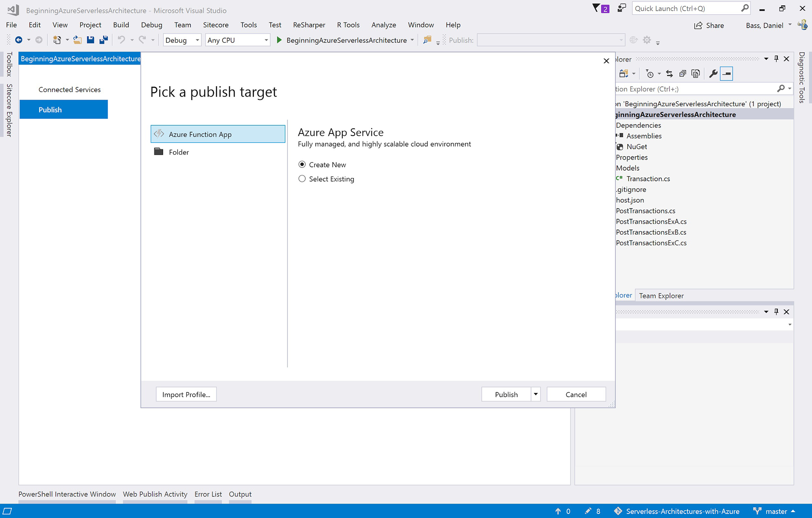The width and height of the screenshot is (812, 518).
Task: Open the Toolbox side tab
Action: pyautogui.click(x=9, y=64)
